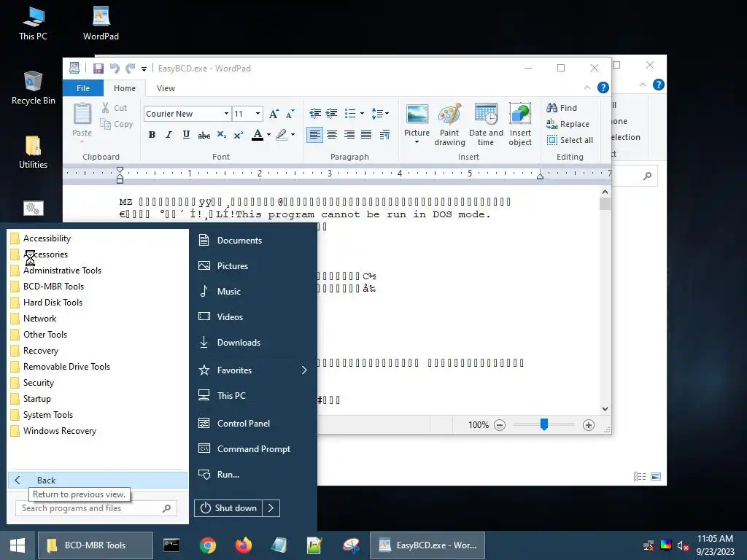The image size is (747, 560).
Task: Expand the Favorites submenu arrow
Action: click(304, 370)
